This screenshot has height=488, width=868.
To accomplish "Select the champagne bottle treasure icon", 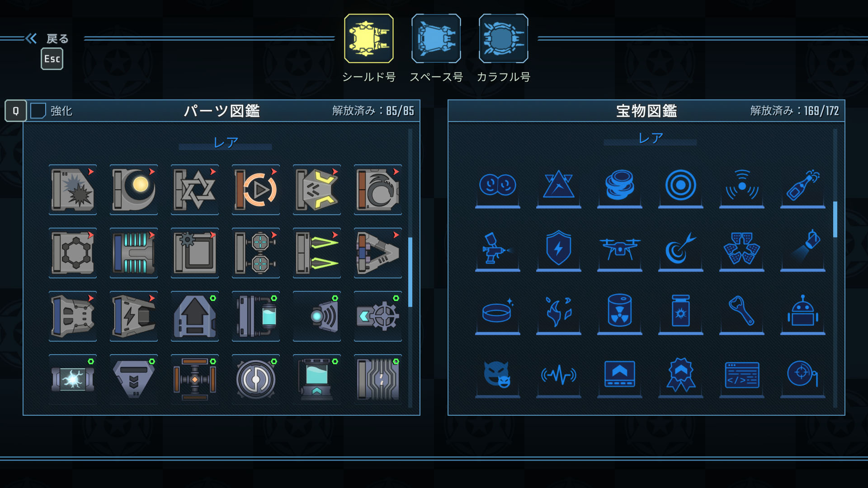I will pos(803,185).
